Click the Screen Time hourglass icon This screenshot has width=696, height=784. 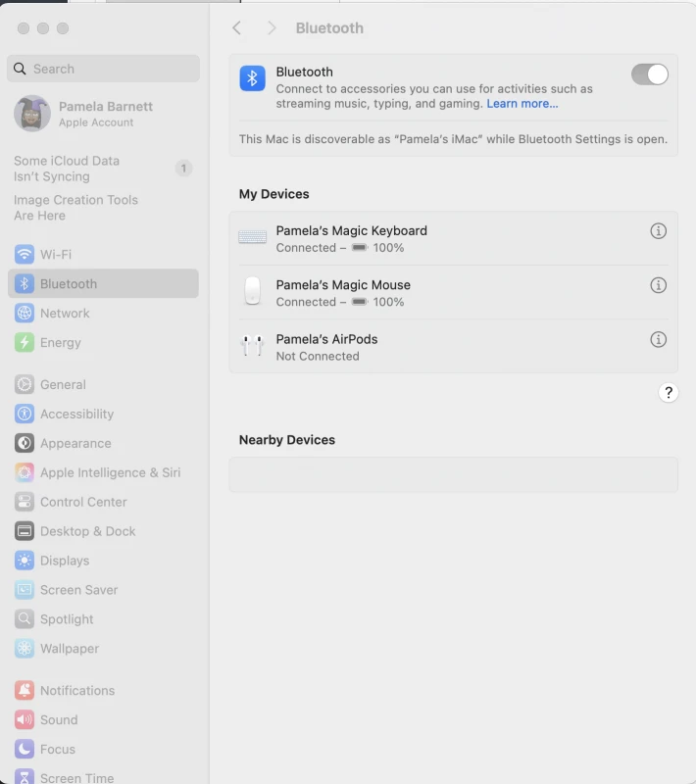point(24,776)
